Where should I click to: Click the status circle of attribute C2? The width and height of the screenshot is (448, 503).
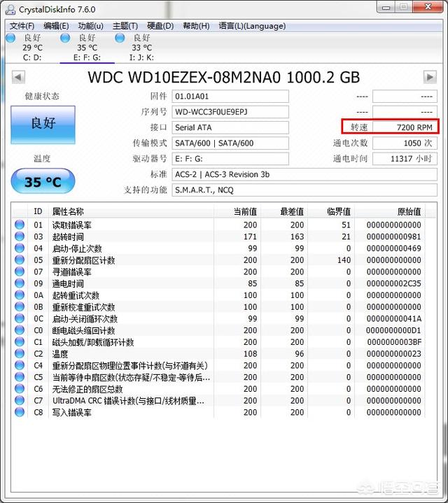pyautogui.click(x=20, y=353)
